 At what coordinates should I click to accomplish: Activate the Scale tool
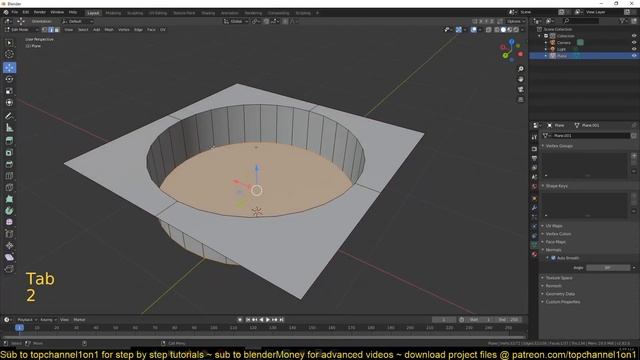(x=9, y=91)
